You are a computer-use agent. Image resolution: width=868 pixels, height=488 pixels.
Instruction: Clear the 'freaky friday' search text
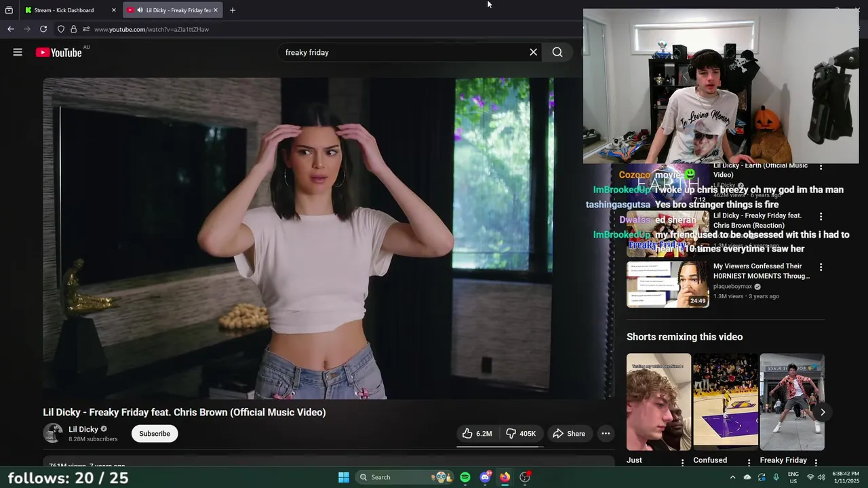pos(534,52)
